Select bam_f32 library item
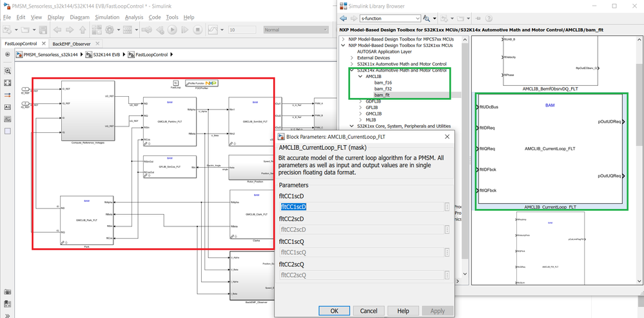644x318 pixels. (383, 89)
